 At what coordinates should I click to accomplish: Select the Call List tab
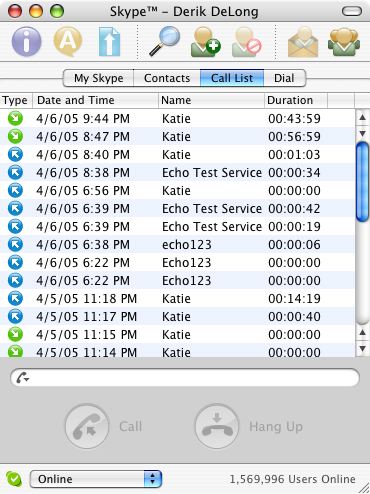pos(232,78)
